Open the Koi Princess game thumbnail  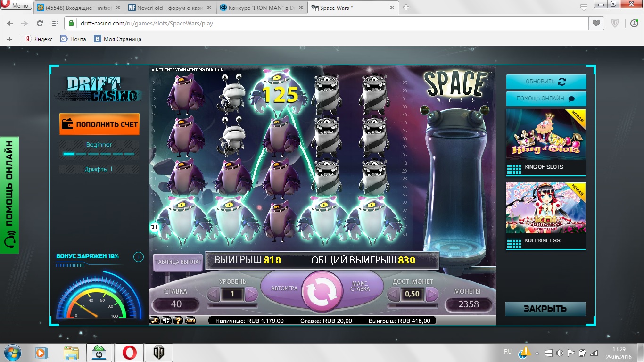546,215
